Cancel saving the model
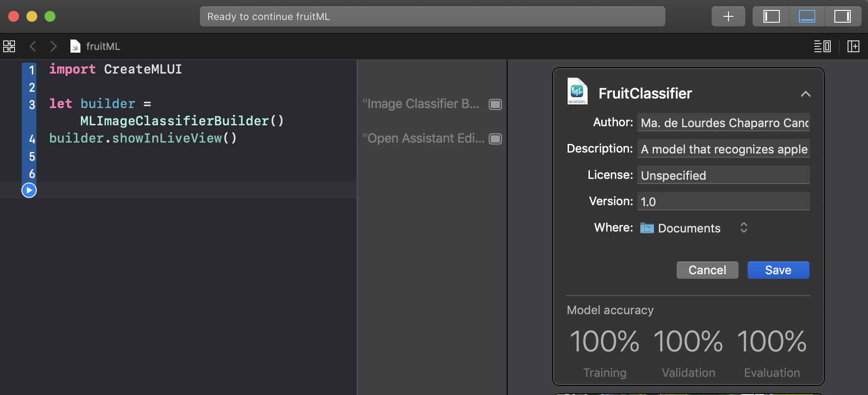This screenshot has height=395, width=868. coord(707,270)
